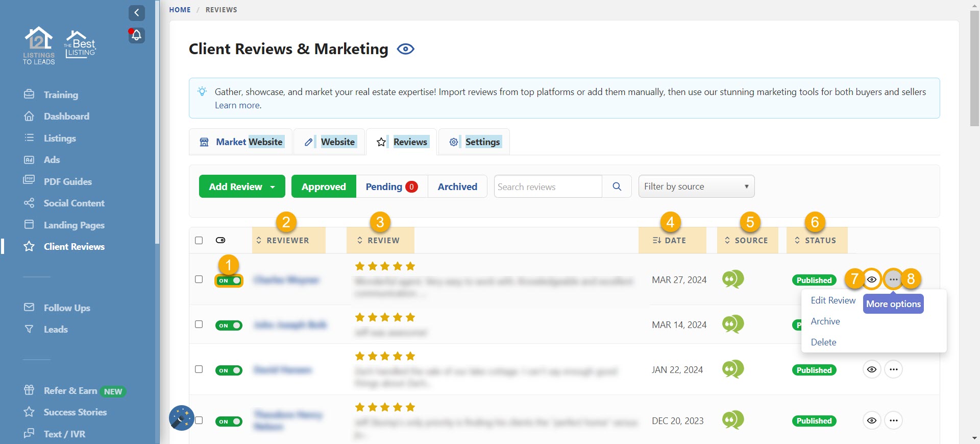Click the page vertical scrollbar thumb
Image resolution: width=980 pixels, height=444 pixels.
[x=974, y=66]
